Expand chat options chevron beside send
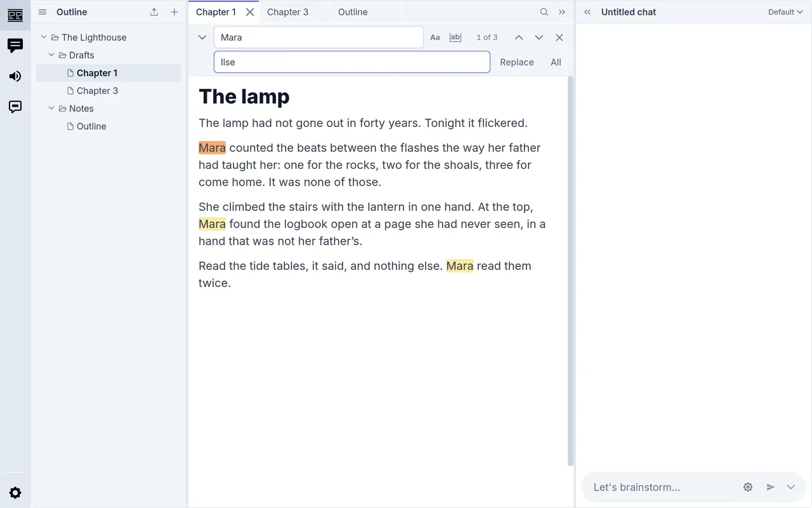The width and height of the screenshot is (812, 508). (791, 487)
